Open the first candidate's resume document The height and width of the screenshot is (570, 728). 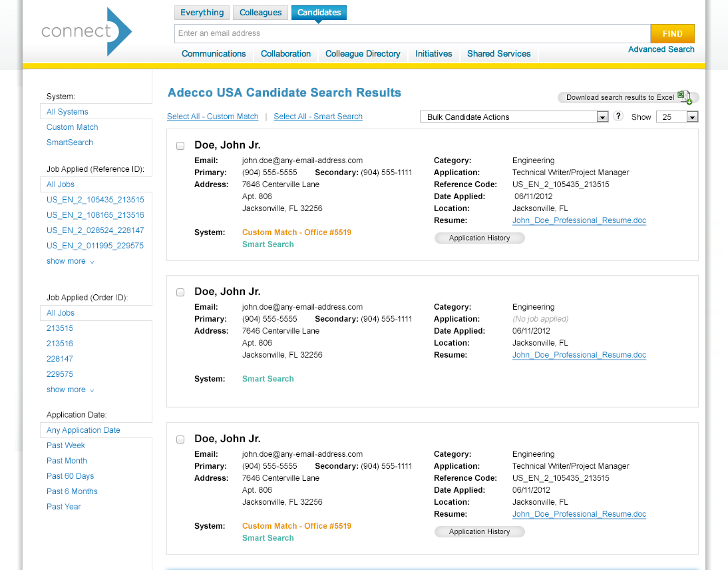click(x=579, y=220)
